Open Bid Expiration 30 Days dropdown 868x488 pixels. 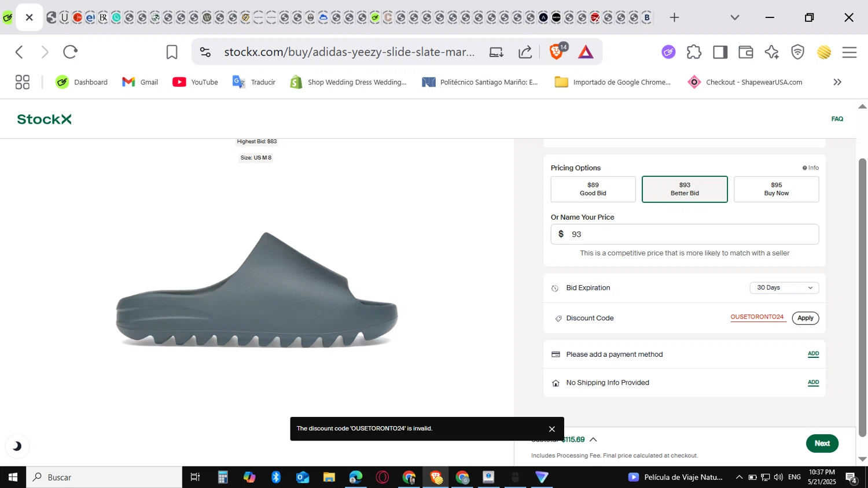(x=784, y=287)
